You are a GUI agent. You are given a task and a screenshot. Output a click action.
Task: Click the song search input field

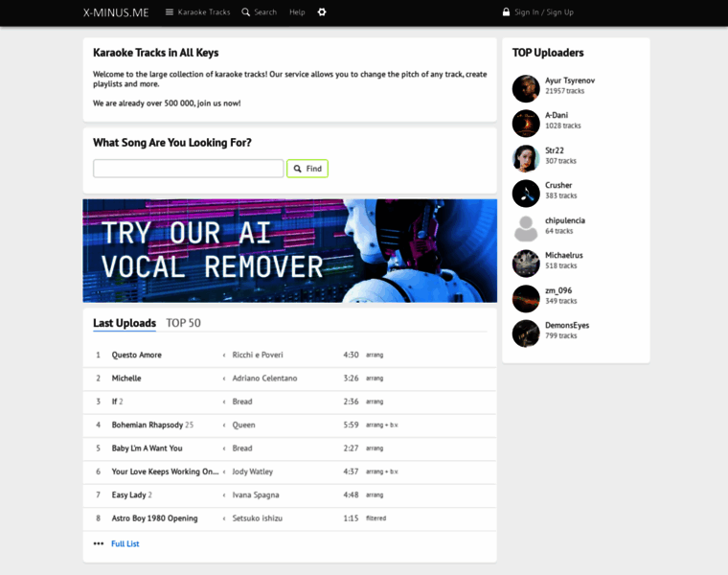[189, 169]
